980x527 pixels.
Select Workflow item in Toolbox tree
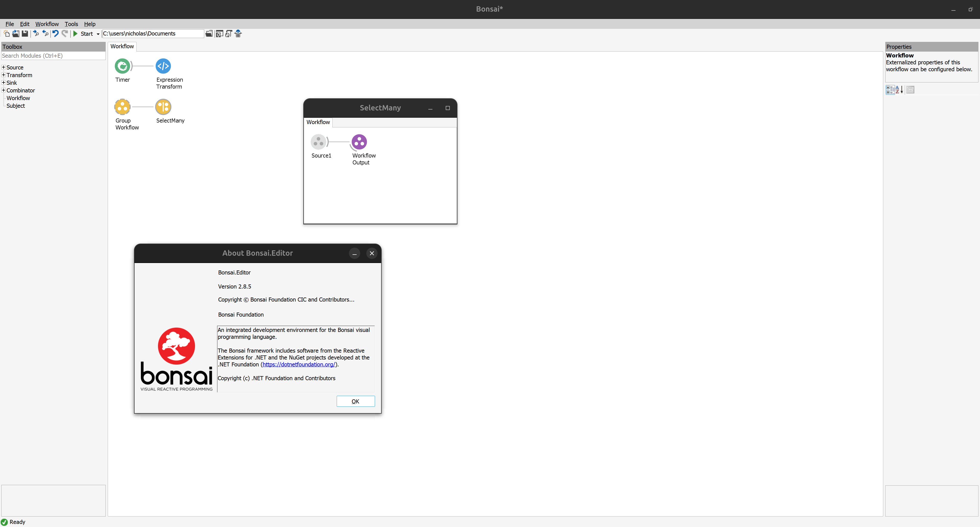pos(18,98)
